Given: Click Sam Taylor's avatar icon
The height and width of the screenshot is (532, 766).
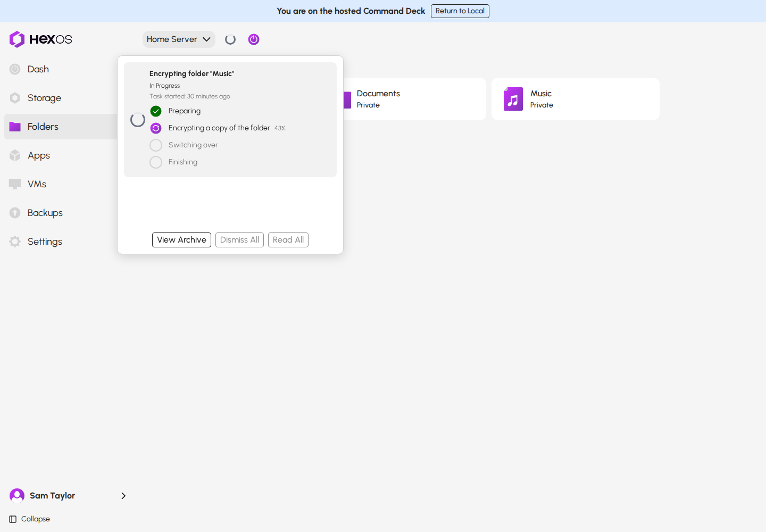Looking at the screenshot, I should tap(17, 496).
